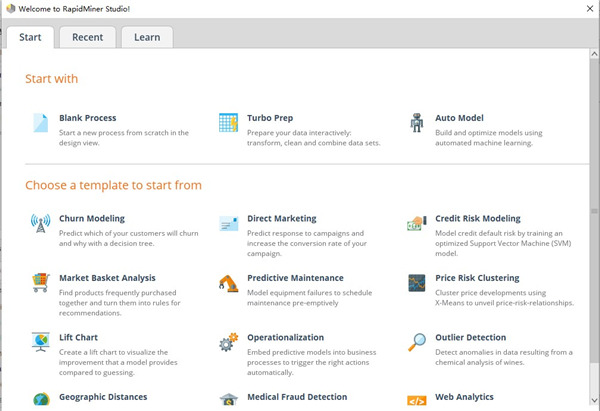Click the Churn Modeling antenna icon

click(x=40, y=223)
